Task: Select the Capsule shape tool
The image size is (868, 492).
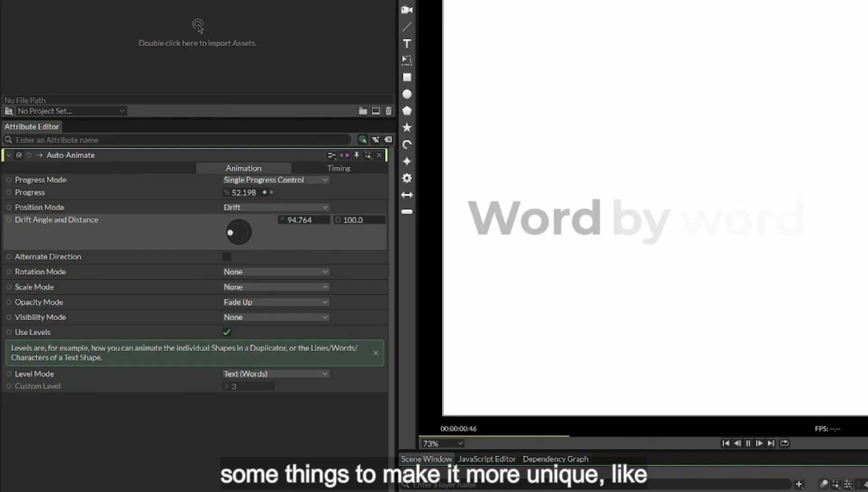Action: click(x=407, y=212)
